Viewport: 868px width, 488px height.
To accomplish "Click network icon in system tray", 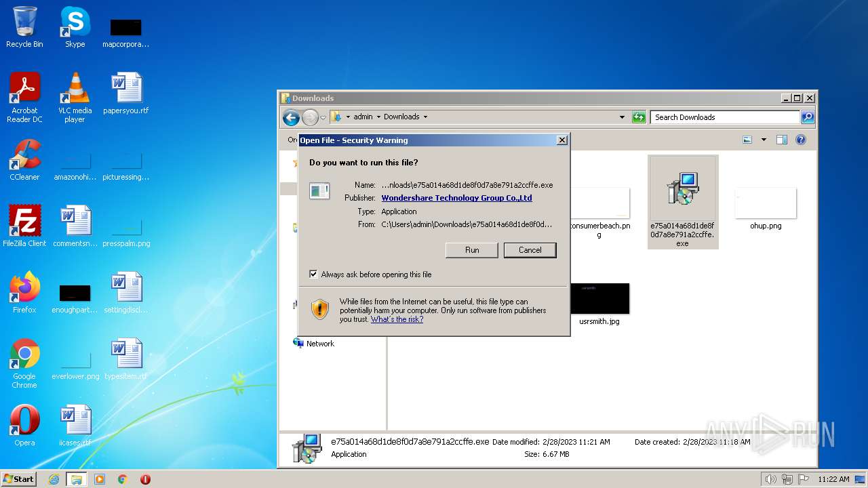I will click(787, 479).
